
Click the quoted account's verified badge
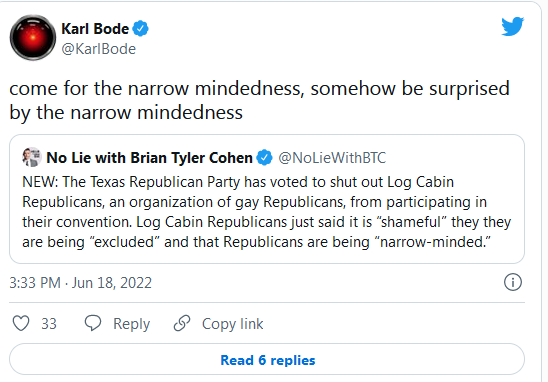click(x=264, y=158)
